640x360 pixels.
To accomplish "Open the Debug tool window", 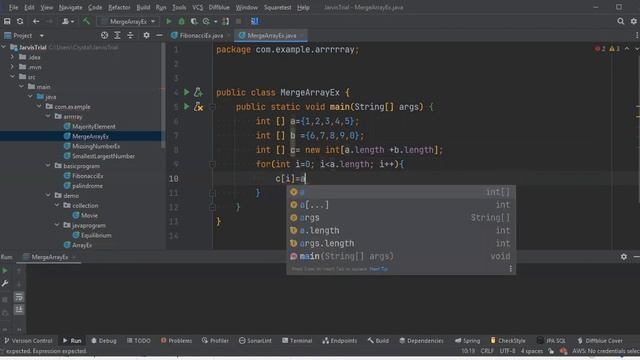I will point(104,340).
